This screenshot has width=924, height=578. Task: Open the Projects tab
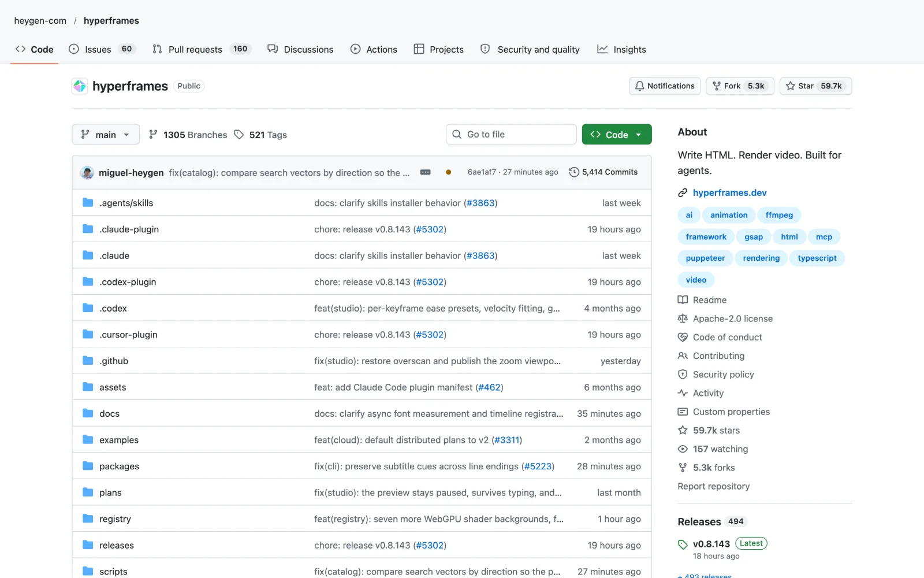pyautogui.click(x=439, y=49)
